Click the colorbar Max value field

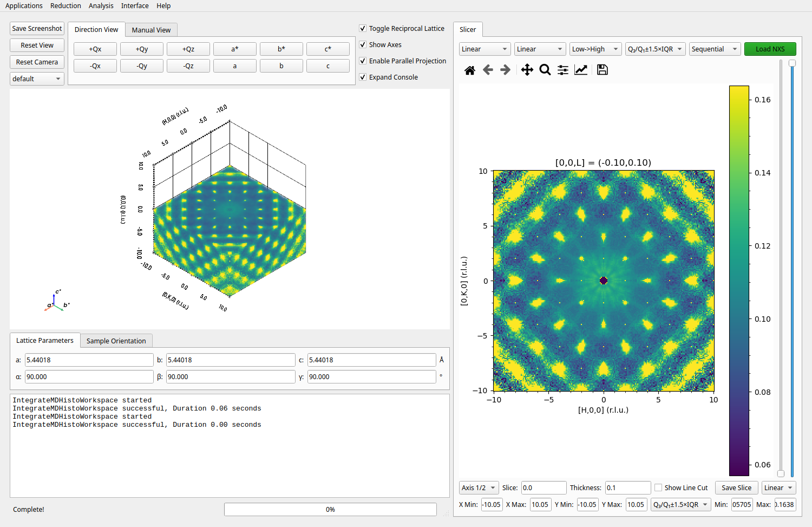pos(785,504)
